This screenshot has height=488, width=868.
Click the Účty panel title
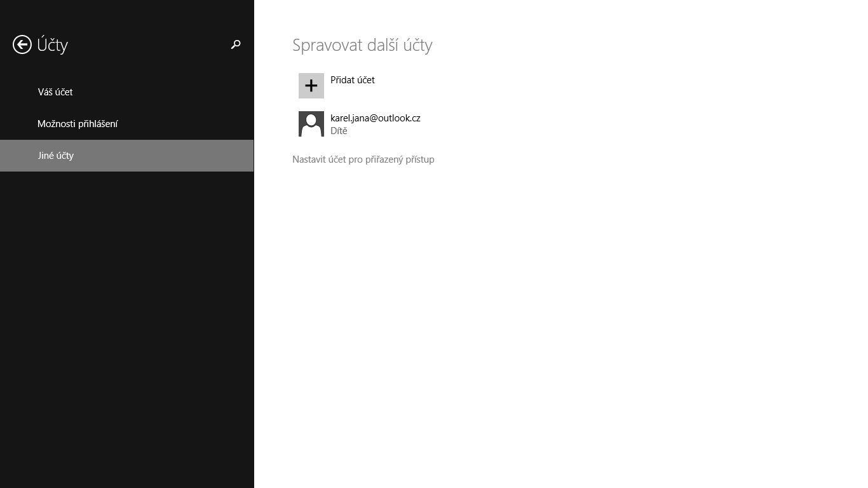(x=52, y=45)
